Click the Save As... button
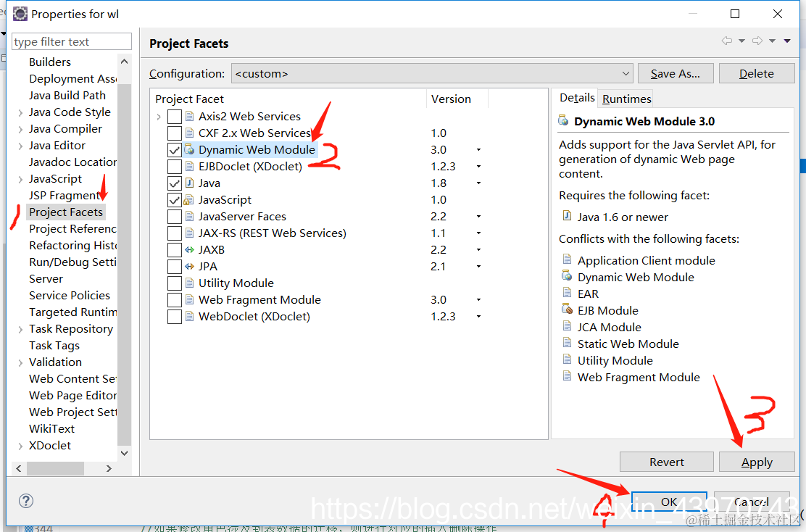 pos(676,73)
